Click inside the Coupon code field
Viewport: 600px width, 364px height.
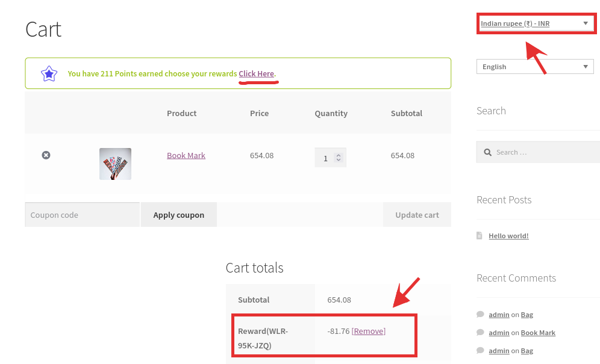click(81, 214)
